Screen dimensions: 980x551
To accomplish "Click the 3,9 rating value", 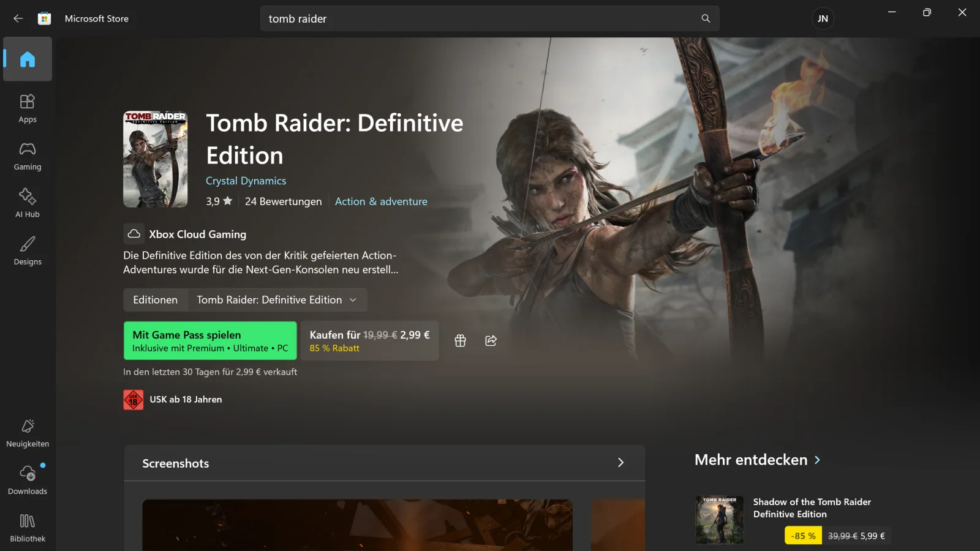I will (213, 201).
